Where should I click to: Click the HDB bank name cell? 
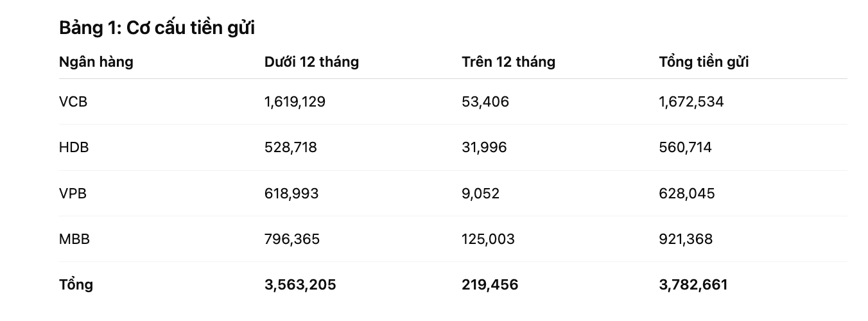[74, 148]
